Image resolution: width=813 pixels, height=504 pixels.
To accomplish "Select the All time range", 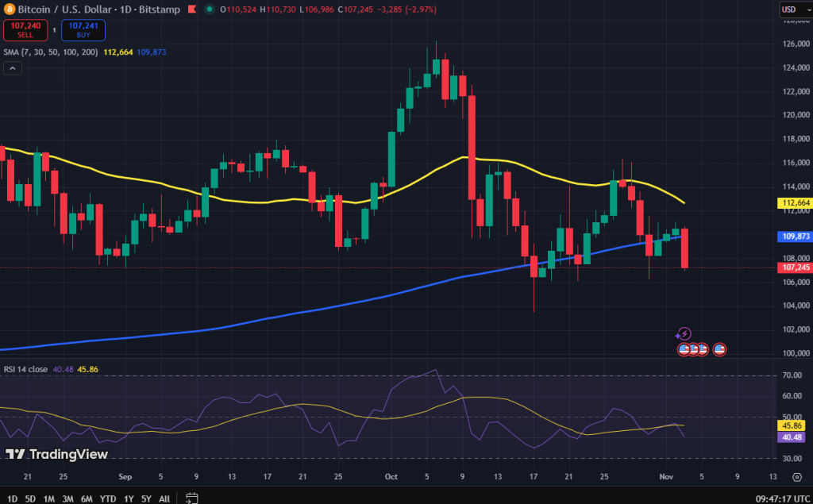I will 164,498.
